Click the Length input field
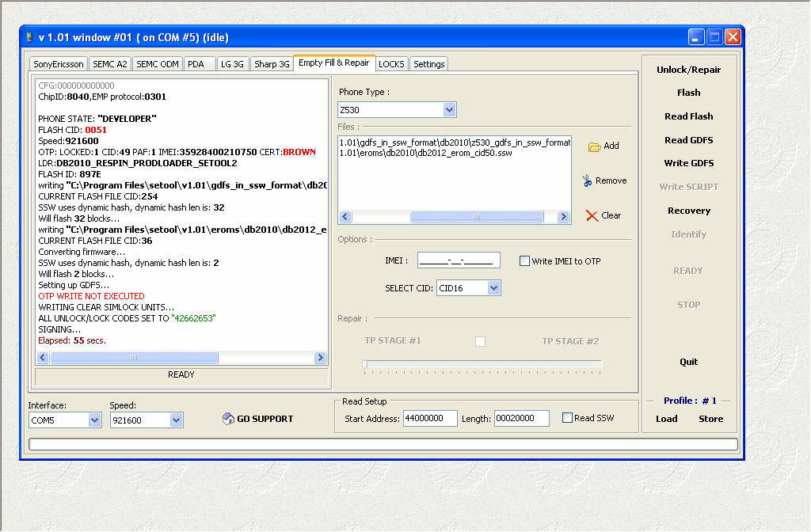 (x=521, y=418)
